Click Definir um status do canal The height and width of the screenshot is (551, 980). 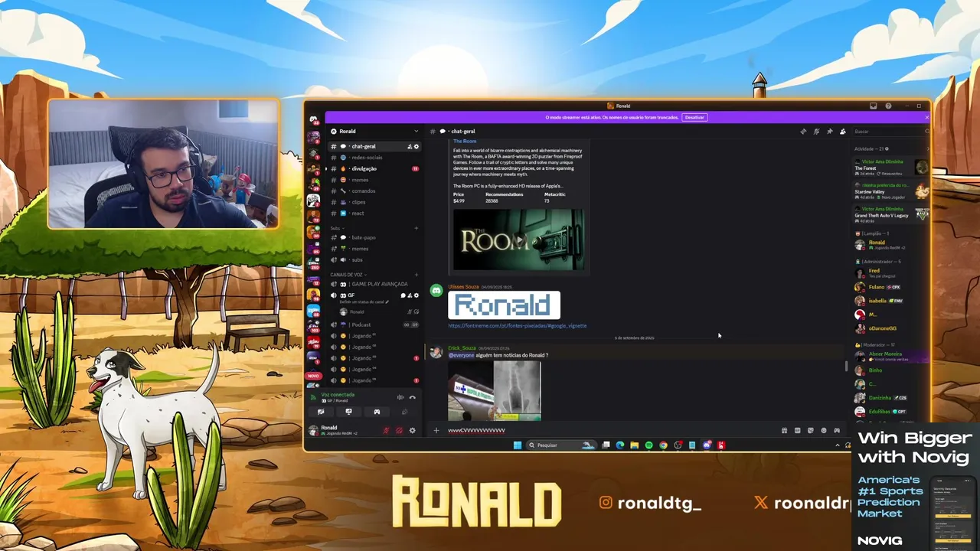364,302
